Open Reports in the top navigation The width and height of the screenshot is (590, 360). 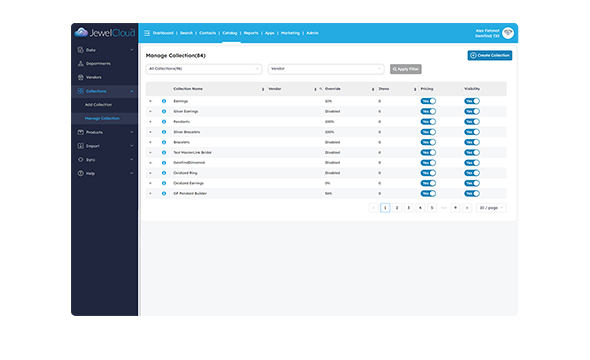coord(251,33)
